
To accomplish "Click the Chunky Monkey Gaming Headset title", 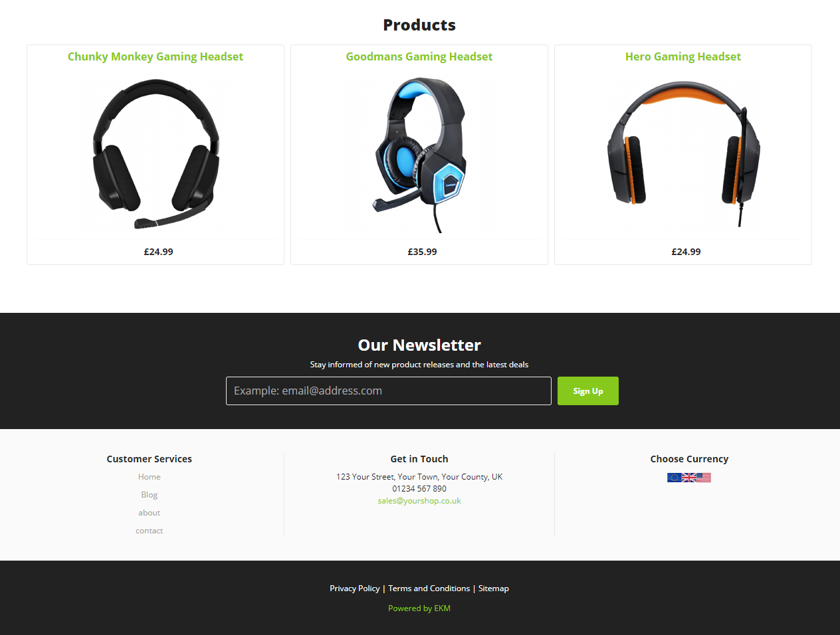I will 156,56.
